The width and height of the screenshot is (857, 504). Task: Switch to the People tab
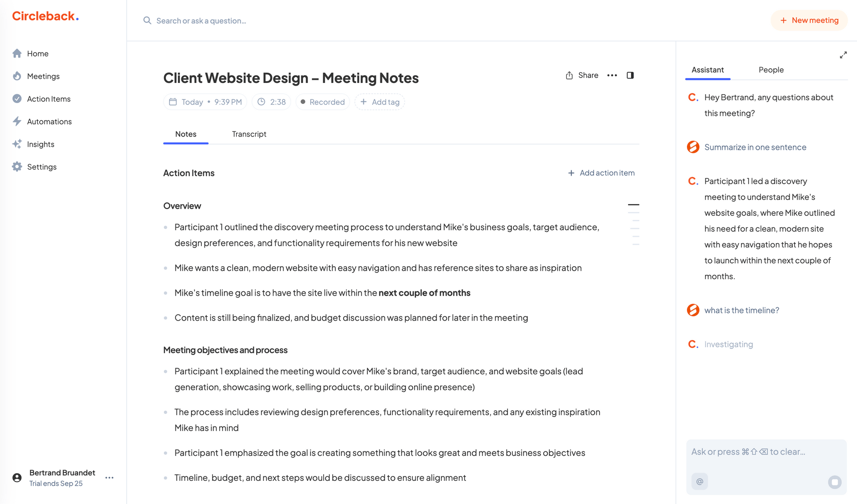click(x=771, y=70)
